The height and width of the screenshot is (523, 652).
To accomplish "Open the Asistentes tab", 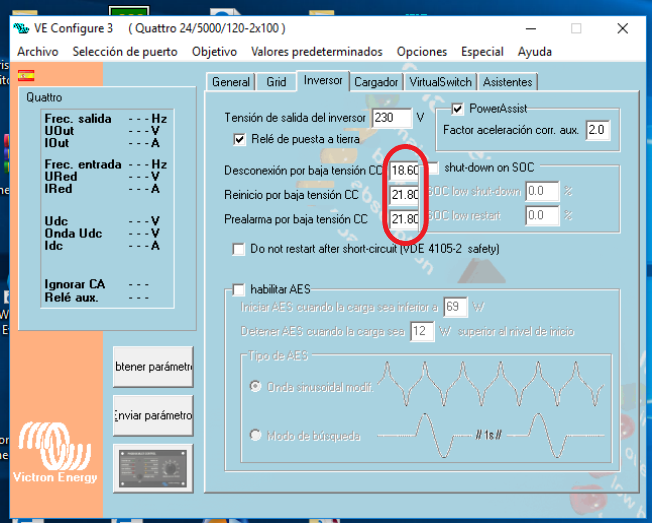I will click(x=507, y=82).
